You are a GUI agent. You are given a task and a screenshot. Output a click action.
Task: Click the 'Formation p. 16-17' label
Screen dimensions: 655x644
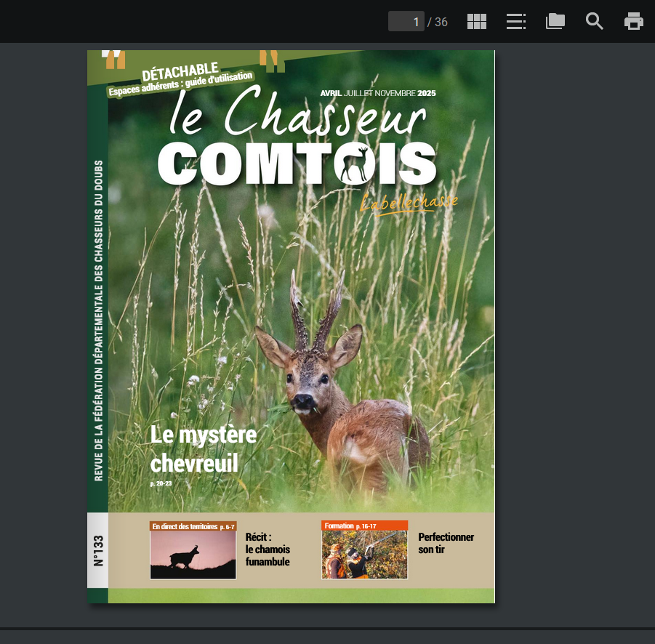pyautogui.click(x=364, y=526)
